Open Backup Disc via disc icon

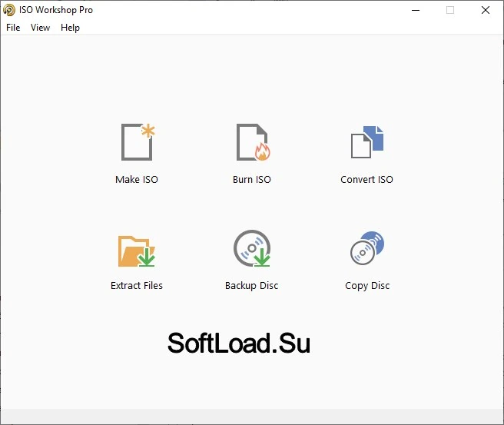click(x=252, y=248)
